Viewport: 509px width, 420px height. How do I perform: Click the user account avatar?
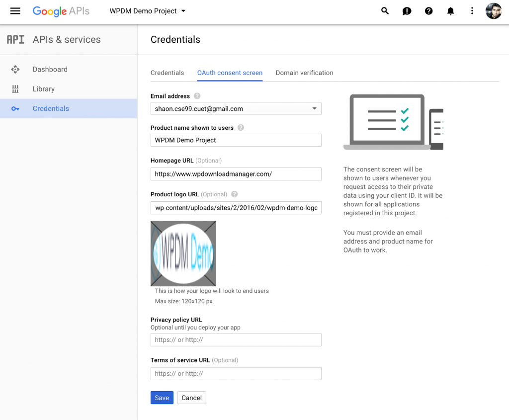(494, 11)
